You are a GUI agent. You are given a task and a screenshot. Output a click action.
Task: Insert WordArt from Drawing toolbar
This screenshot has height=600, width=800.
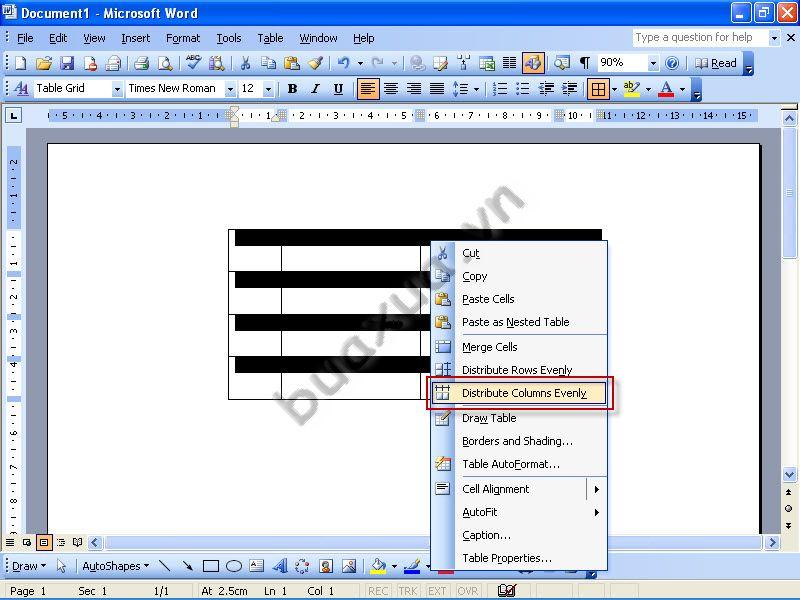[x=279, y=566]
